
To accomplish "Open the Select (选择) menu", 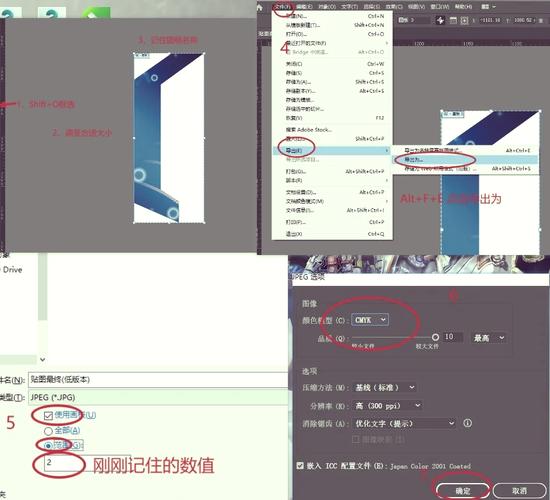I will [x=371, y=7].
